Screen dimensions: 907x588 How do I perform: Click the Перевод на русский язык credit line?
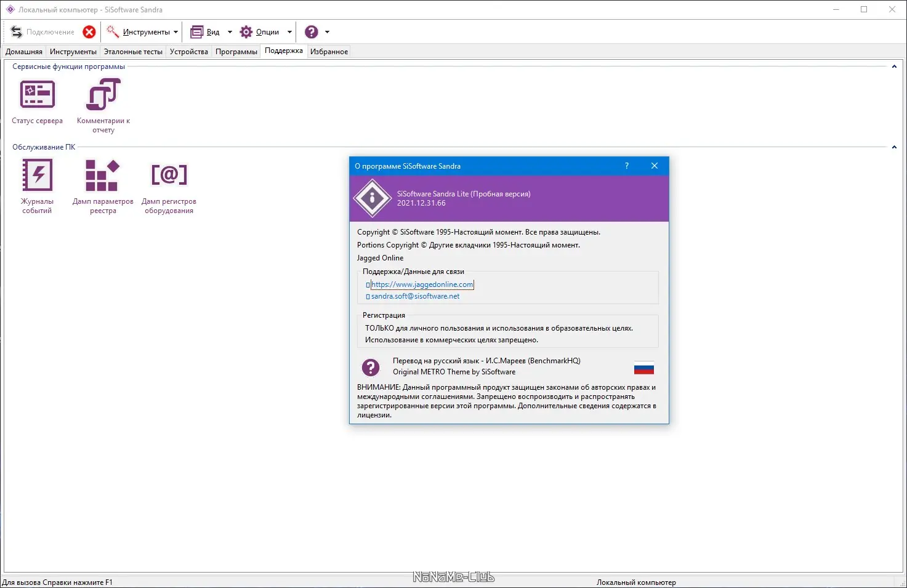[486, 361]
